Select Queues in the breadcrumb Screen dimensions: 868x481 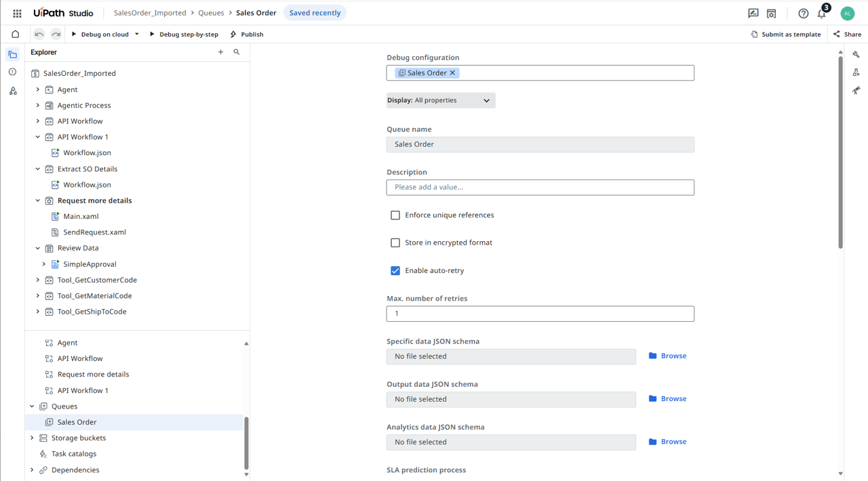[211, 13]
